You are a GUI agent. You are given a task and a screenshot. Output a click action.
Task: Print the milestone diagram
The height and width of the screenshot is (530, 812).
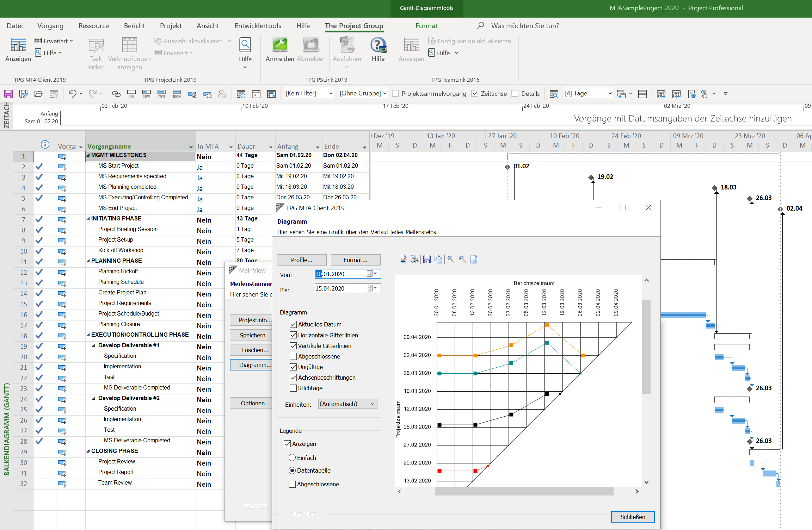[415, 259]
